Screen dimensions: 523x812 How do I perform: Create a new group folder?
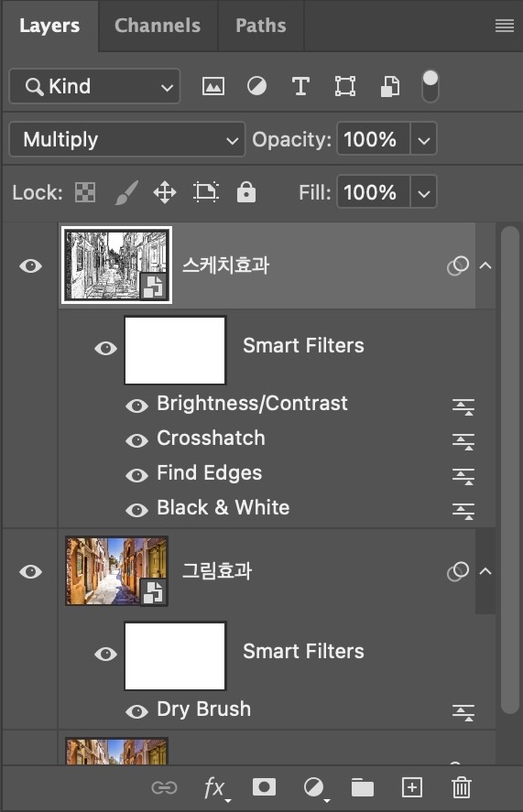point(363,787)
